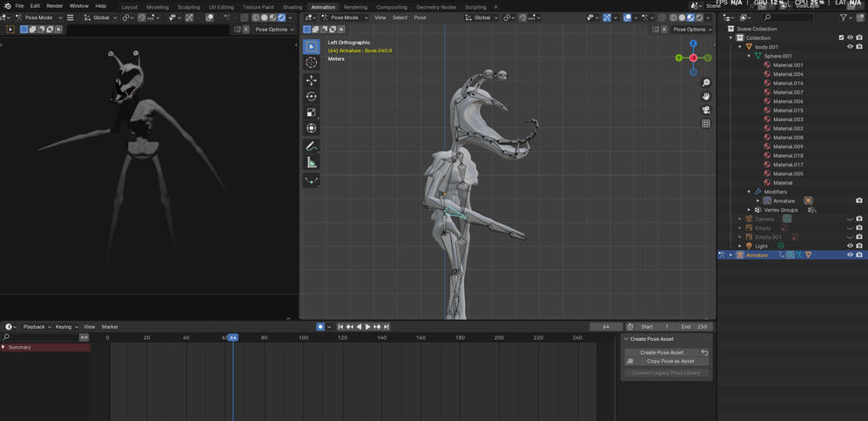Collapse the Sphere.001 tree item
This screenshot has width=868, height=421.
tap(749, 56)
